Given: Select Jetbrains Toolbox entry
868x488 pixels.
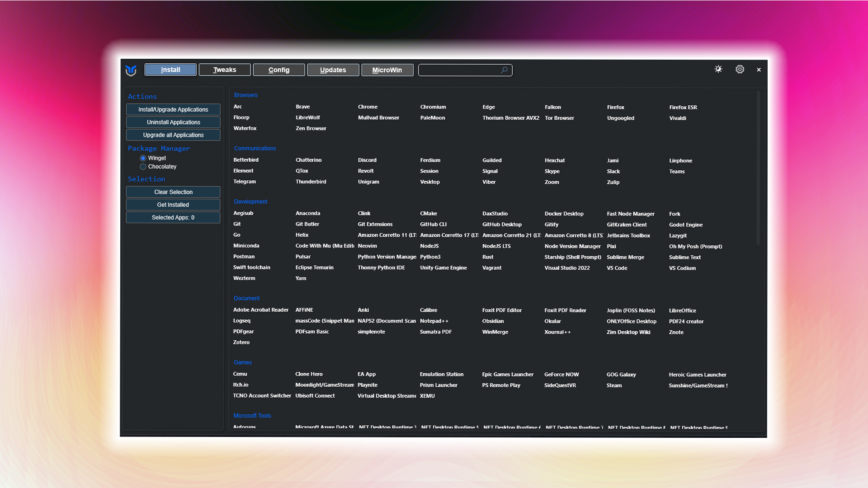Looking at the screenshot, I should 628,235.
